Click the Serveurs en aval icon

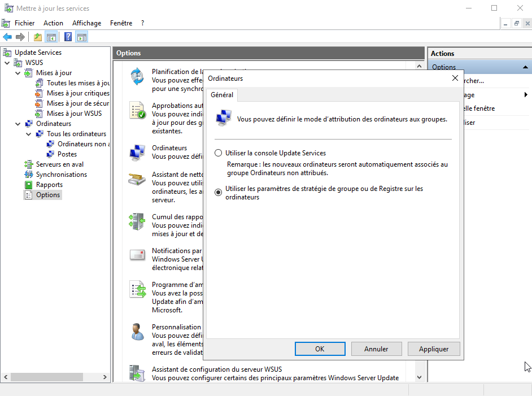28,164
